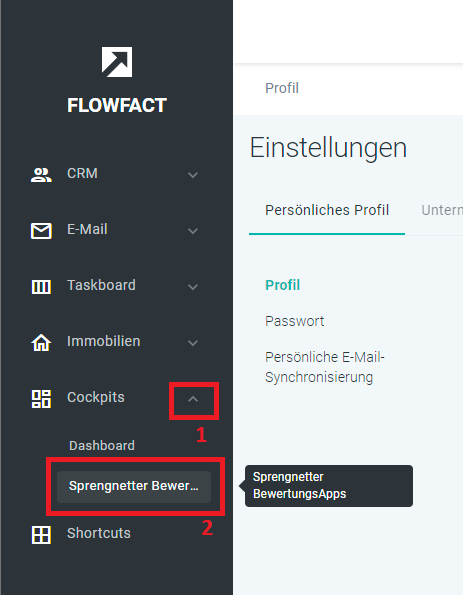
Task: Click the Shortcuts grid icon
Action: pyautogui.click(x=41, y=535)
